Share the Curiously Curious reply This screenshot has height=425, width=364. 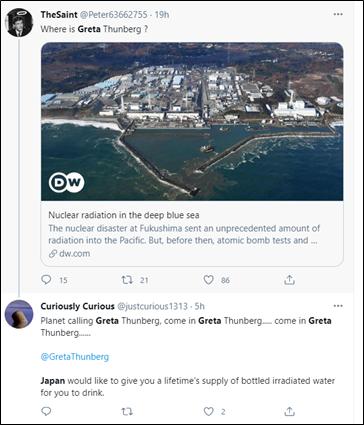(289, 411)
